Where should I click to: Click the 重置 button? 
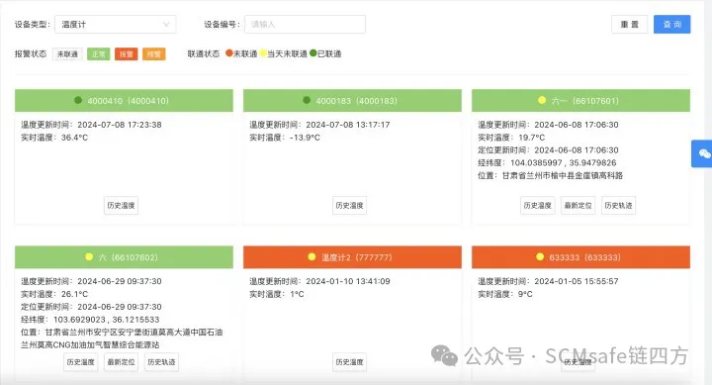coord(629,25)
